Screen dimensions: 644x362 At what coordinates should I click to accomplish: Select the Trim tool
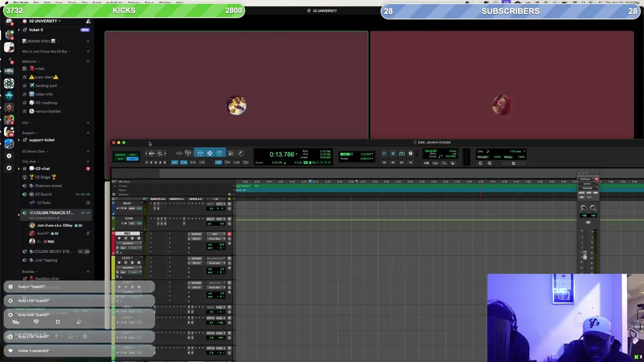click(x=200, y=153)
